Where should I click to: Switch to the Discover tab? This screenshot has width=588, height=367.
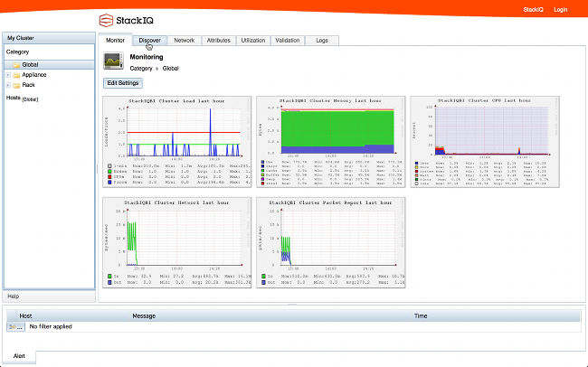coord(149,40)
